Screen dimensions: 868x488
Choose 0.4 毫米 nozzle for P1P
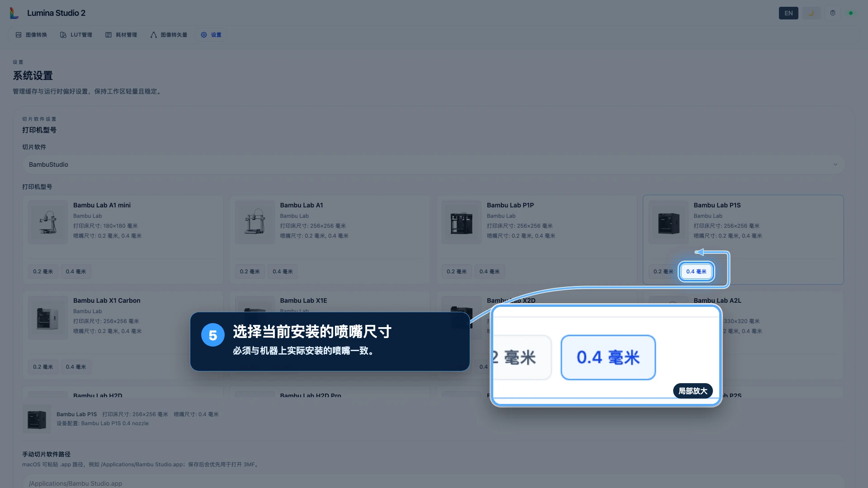pos(490,272)
